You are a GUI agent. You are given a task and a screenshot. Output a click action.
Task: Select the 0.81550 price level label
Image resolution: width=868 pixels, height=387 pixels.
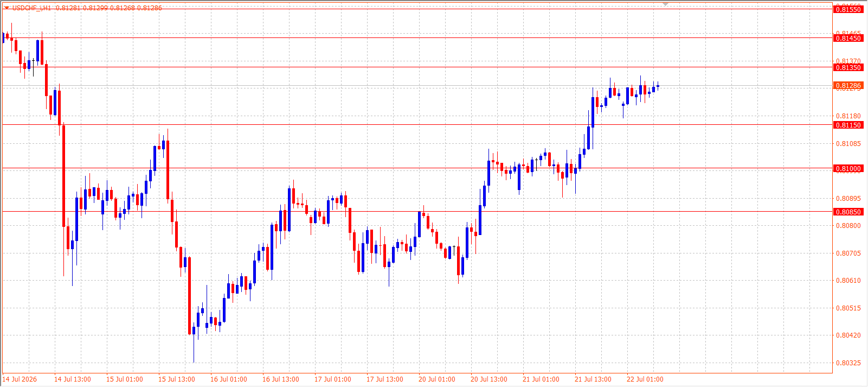click(848, 9)
